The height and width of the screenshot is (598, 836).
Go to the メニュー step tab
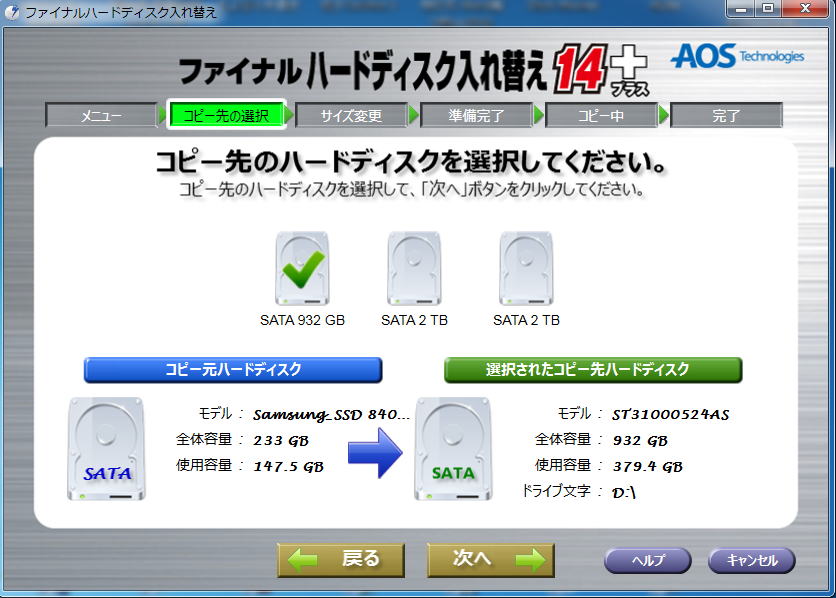click(x=101, y=116)
